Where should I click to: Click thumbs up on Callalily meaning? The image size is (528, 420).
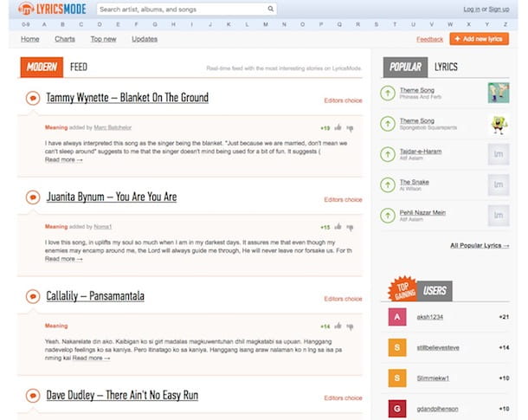pos(338,326)
